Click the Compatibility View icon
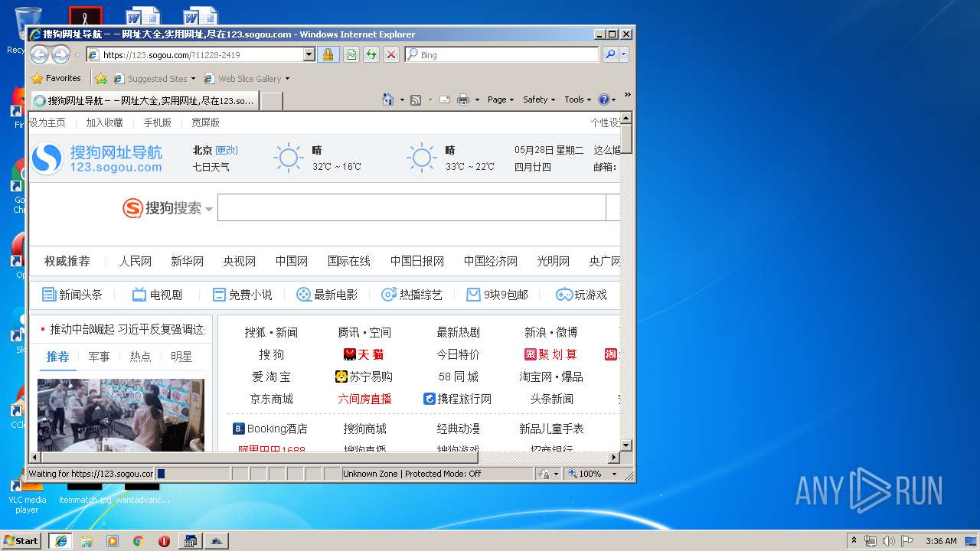This screenshot has width=980, height=551. point(351,54)
